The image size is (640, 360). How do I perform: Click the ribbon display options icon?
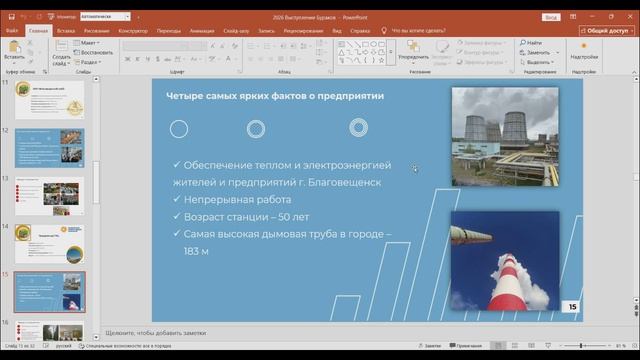pyautogui.click(x=573, y=17)
